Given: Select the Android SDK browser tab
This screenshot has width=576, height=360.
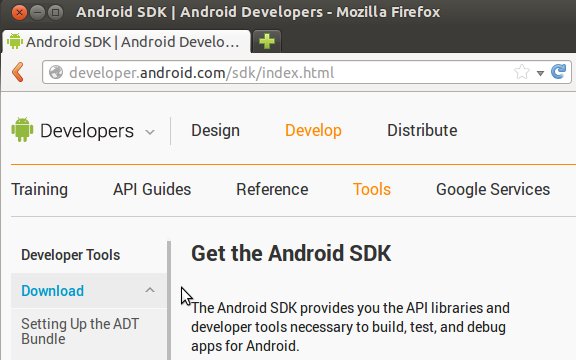Looking at the screenshot, I should (126, 42).
